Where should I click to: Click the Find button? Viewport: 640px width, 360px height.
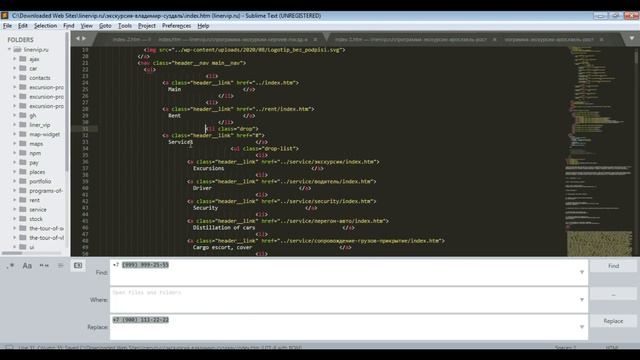point(613,266)
